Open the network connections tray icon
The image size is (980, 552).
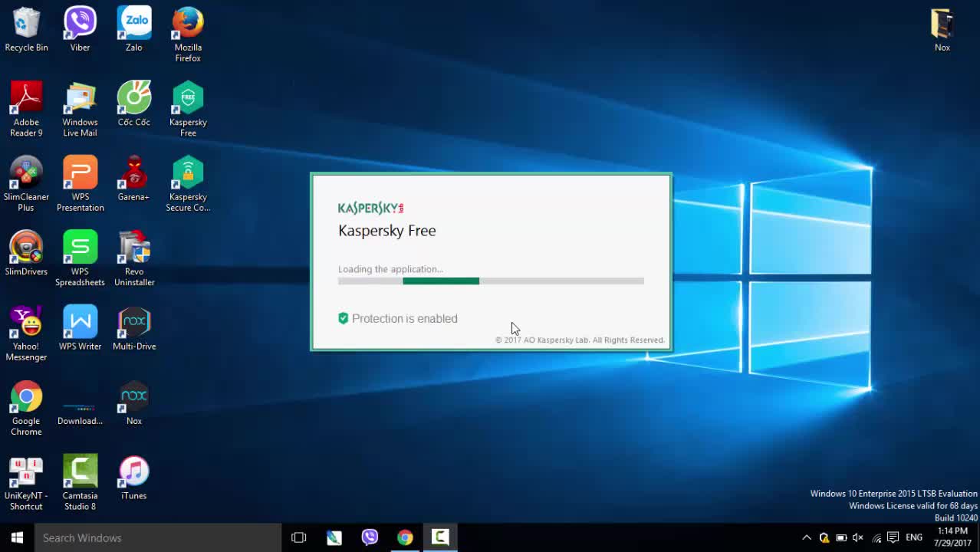click(x=876, y=537)
